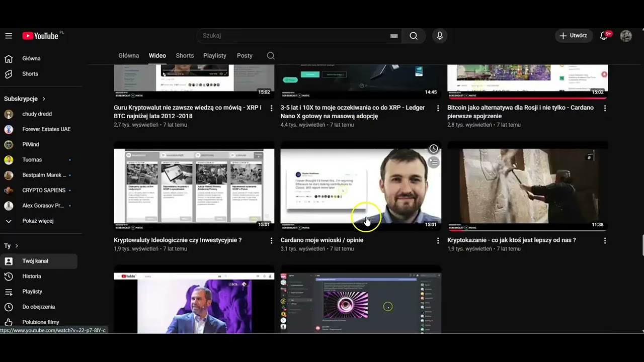
Task: Click the Historia history icon
Action: coord(9,277)
